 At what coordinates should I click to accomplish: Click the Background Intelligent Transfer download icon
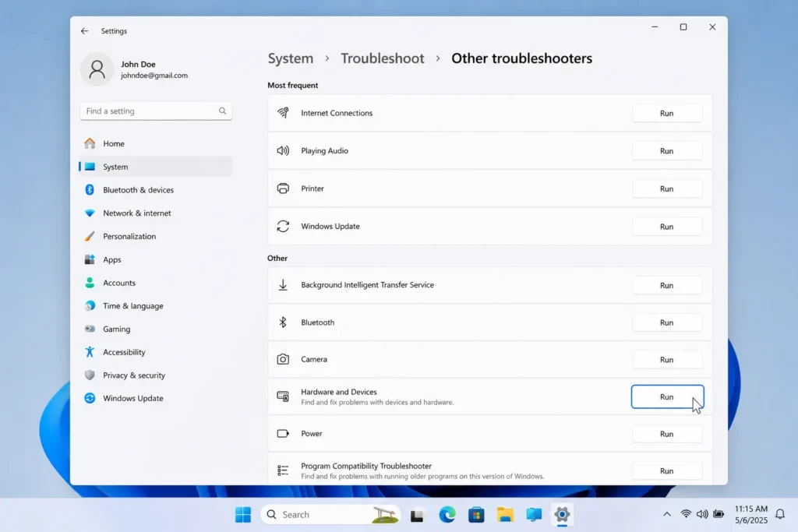283,285
